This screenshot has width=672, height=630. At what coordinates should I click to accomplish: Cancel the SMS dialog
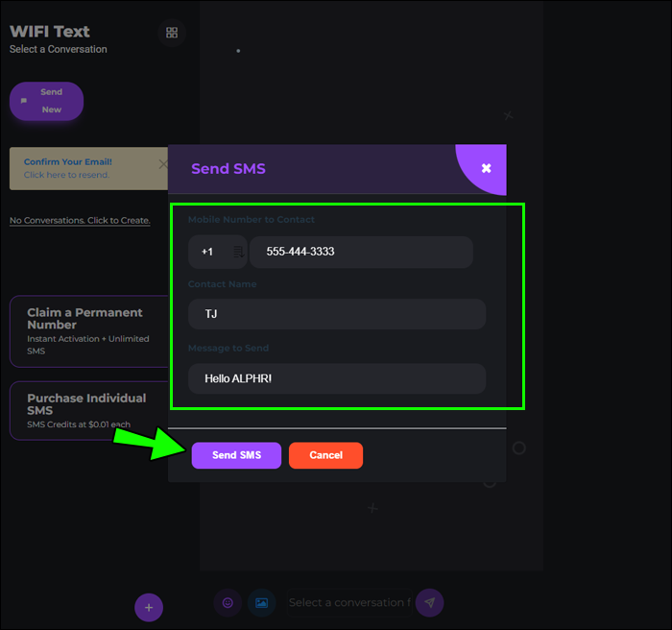tap(325, 455)
